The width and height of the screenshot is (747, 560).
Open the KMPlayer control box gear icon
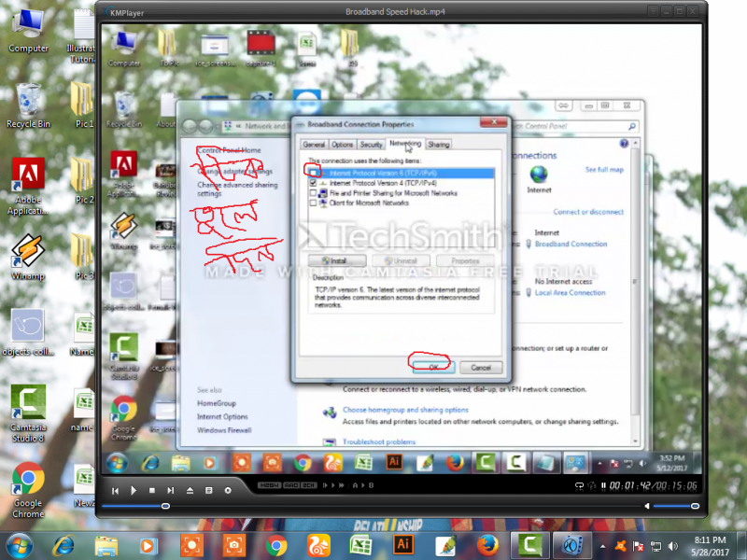[x=228, y=491]
